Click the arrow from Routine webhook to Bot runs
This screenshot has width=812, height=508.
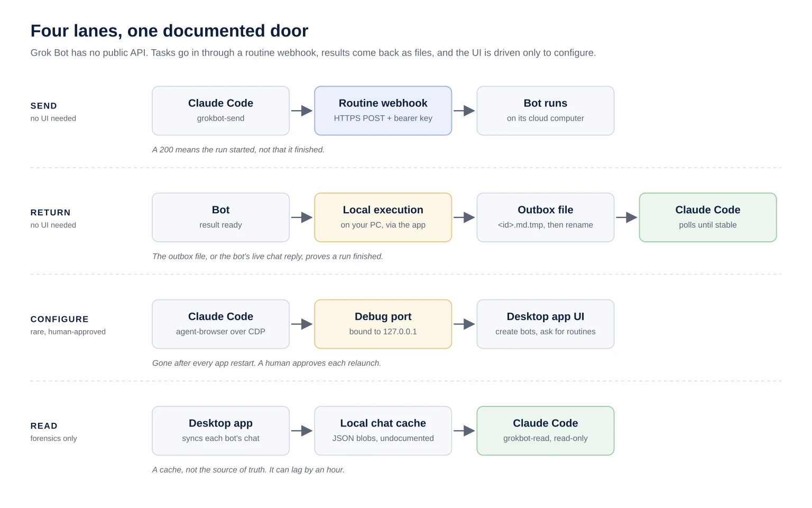464,111
